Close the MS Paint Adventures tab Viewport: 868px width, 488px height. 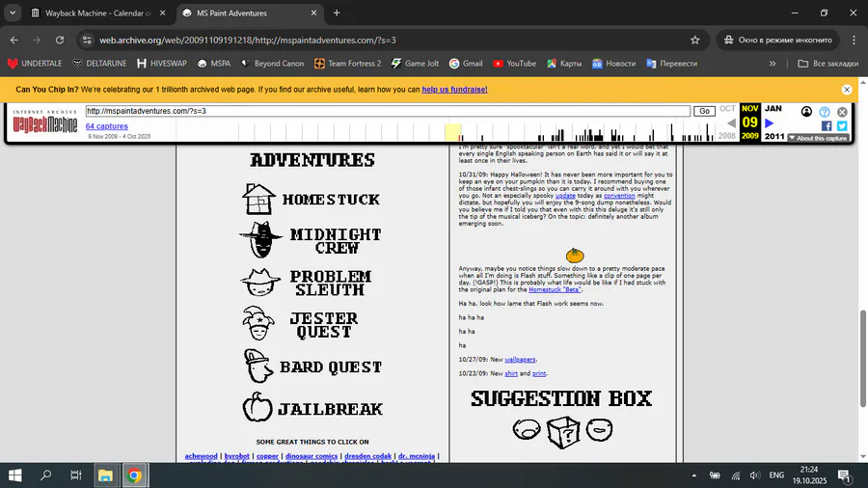tap(313, 13)
